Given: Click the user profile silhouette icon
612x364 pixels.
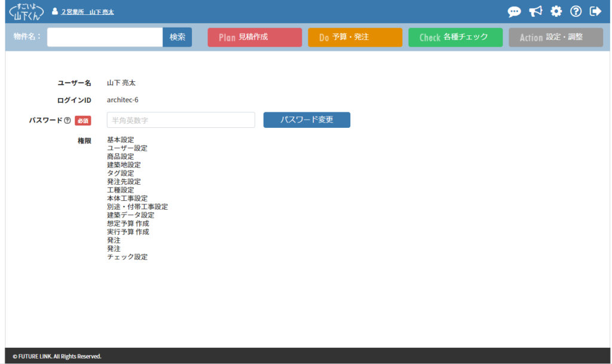Looking at the screenshot, I should coord(55,11).
